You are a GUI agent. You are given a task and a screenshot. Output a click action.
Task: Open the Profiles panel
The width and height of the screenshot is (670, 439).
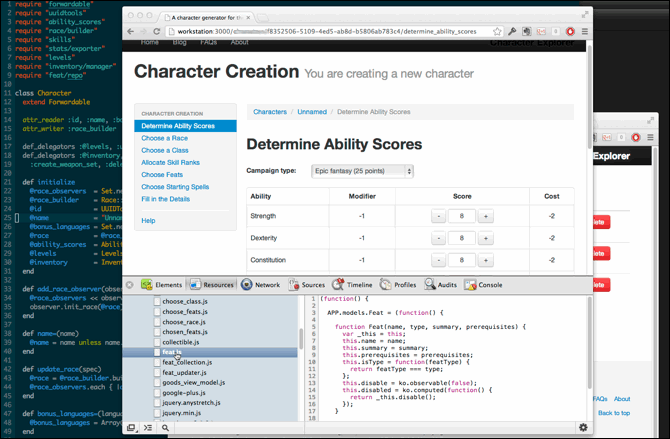click(398, 285)
